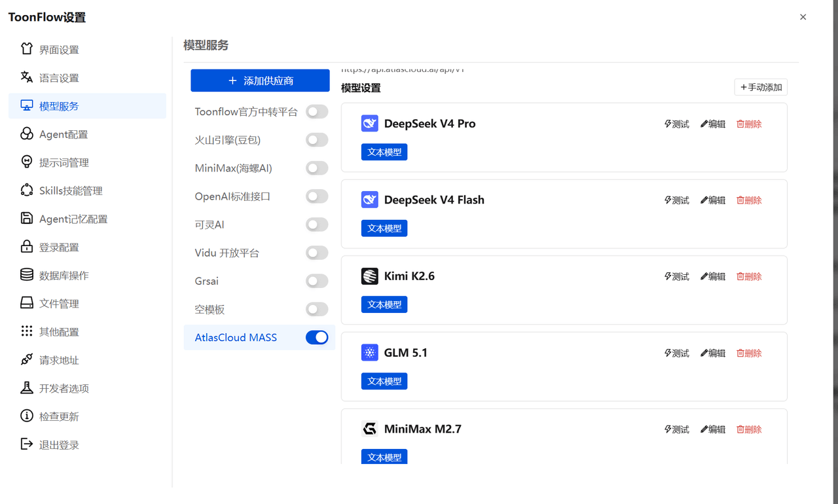Click the DeepSeek V4 Flash whale logo
This screenshot has width=838, height=504.
[x=370, y=200]
